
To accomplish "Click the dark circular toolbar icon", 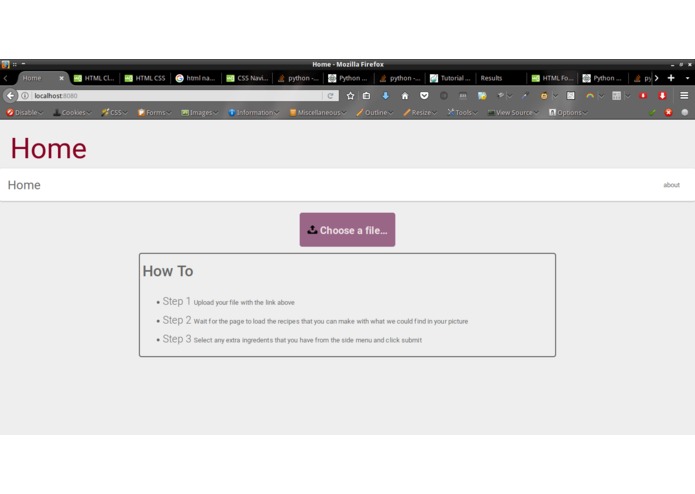I will (443, 96).
